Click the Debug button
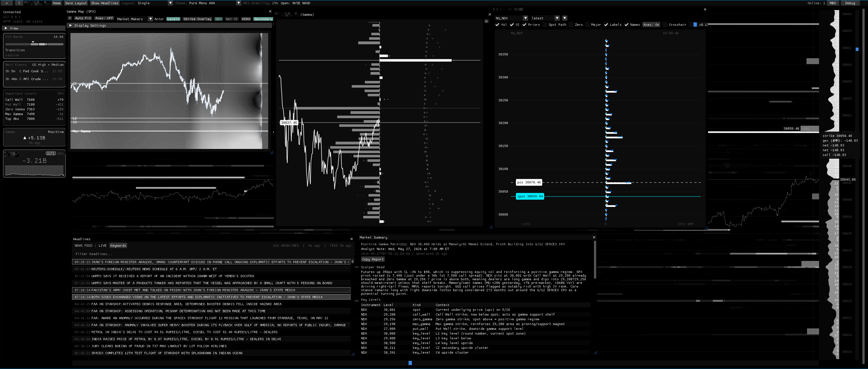 click(850, 3)
